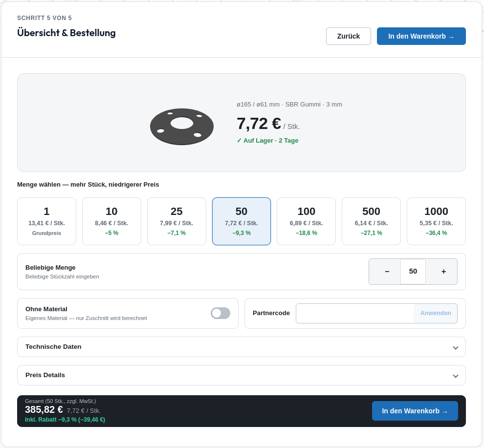Click the Übersicht & Bestellung heading
The image size is (484, 448).
(66, 33)
